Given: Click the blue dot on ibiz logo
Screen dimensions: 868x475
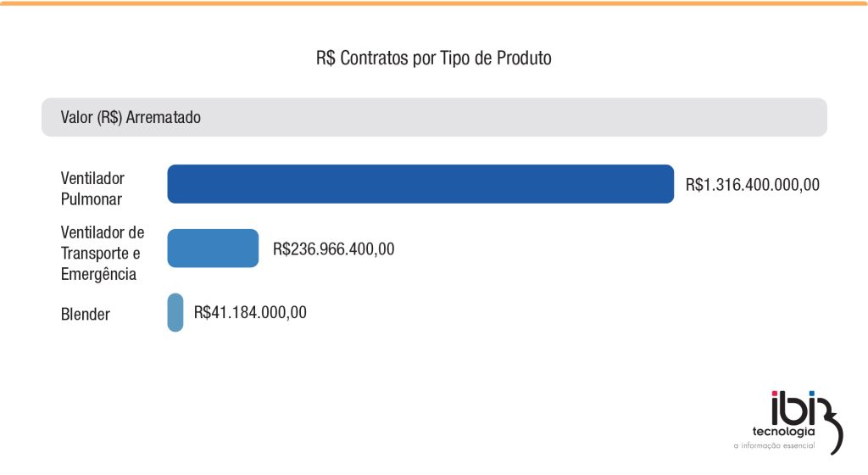Looking at the screenshot, I should 812,394.
